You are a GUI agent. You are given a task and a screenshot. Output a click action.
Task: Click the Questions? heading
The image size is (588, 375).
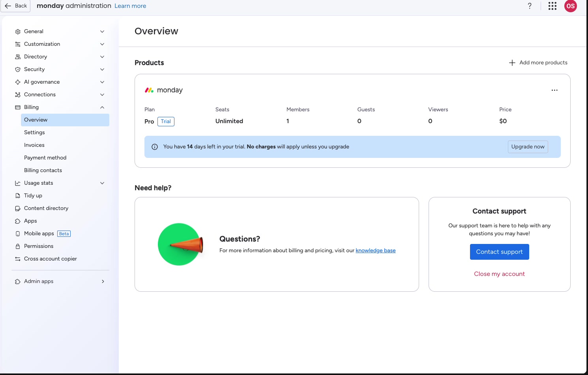[x=240, y=239]
